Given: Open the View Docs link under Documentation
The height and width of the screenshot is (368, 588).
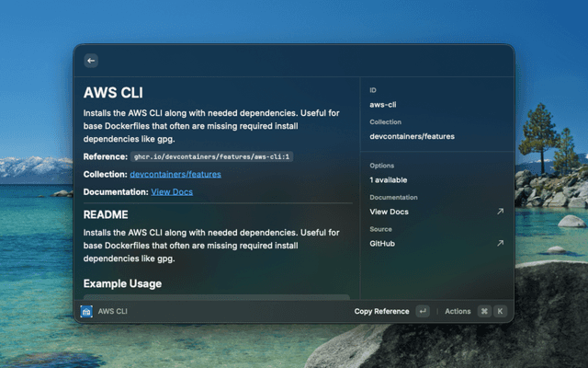Looking at the screenshot, I should [172, 191].
